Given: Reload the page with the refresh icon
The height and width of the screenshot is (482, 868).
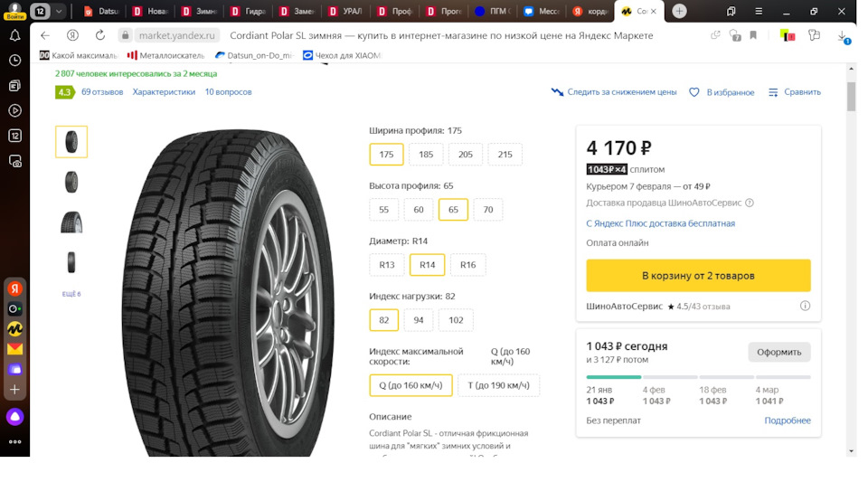Looking at the screenshot, I should (x=71, y=35).
